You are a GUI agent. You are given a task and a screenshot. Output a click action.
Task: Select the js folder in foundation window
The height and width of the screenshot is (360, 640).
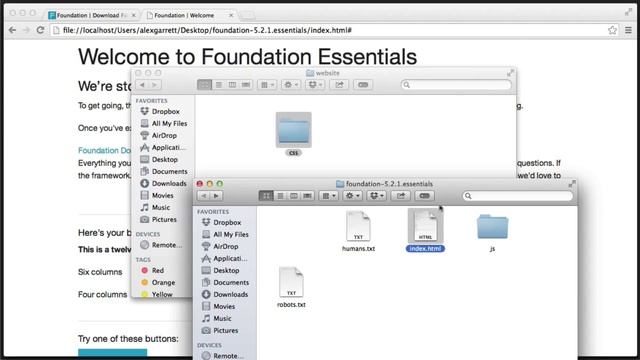pos(492,232)
